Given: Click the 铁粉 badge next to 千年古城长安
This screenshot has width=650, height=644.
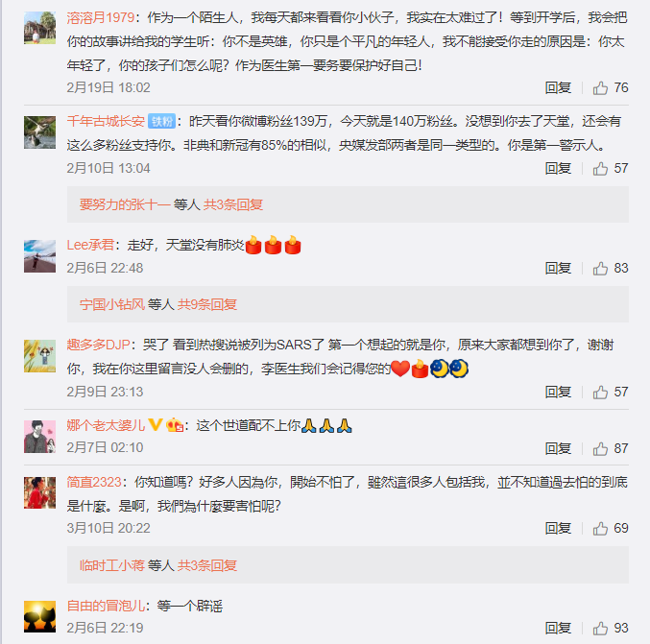Looking at the screenshot, I should [161, 122].
